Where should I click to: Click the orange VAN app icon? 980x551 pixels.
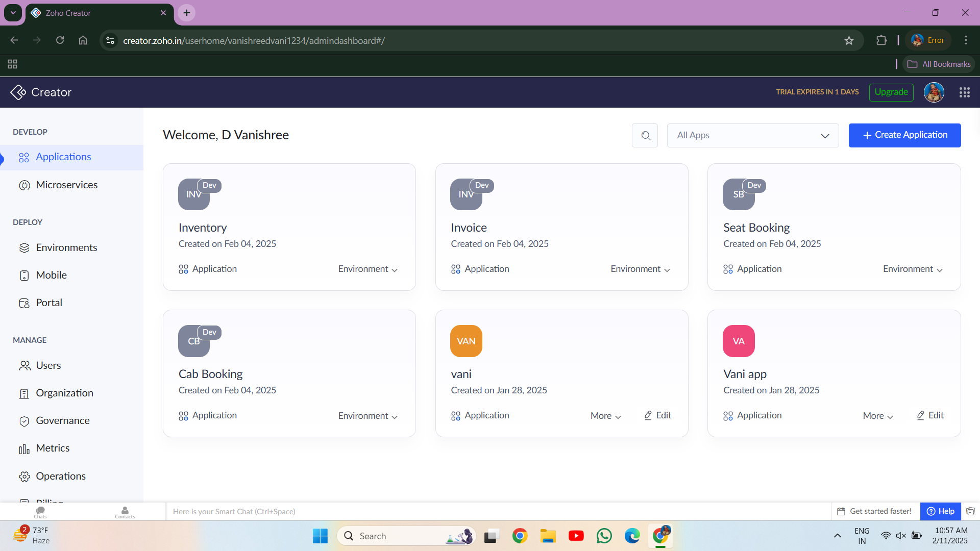coord(465,341)
